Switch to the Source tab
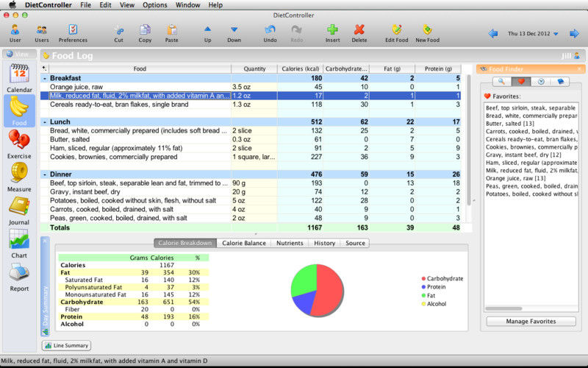588x368 pixels. [x=355, y=243]
